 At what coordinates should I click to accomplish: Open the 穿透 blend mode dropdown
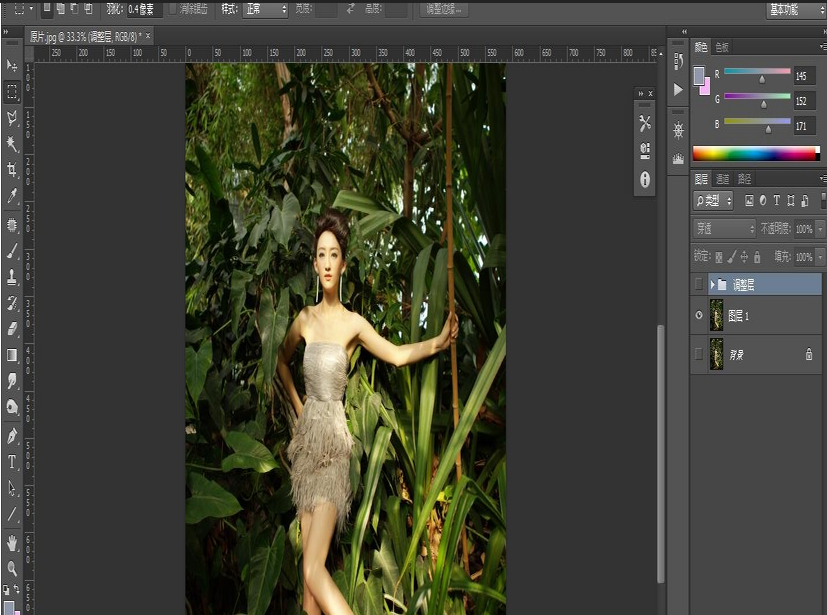(x=723, y=228)
